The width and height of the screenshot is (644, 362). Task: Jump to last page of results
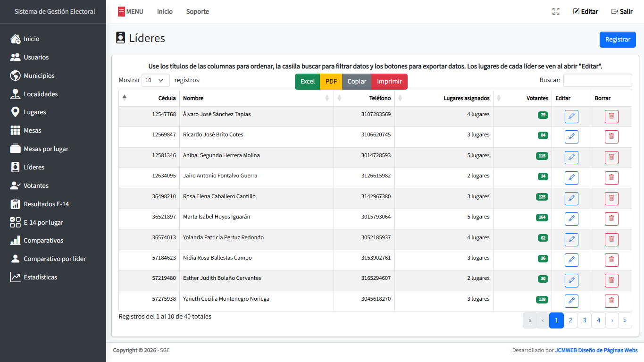625,320
